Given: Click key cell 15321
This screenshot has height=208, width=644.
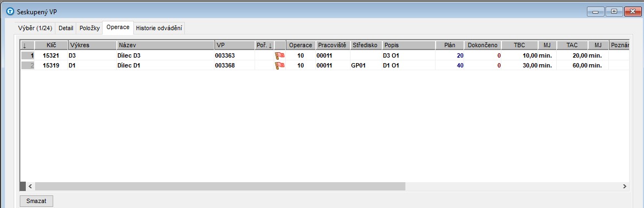Looking at the screenshot, I should [x=52, y=55].
